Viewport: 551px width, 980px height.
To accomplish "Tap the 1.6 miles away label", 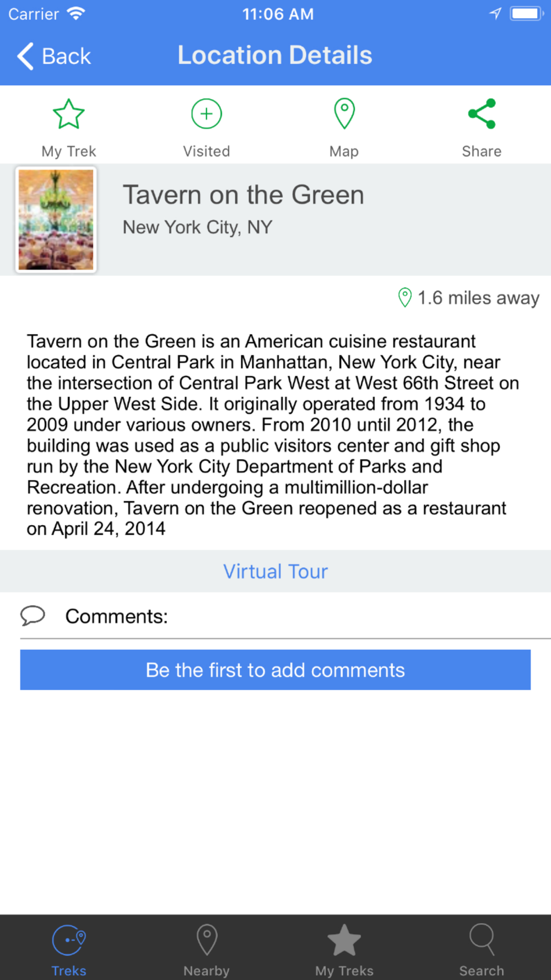I will click(x=478, y=298).
